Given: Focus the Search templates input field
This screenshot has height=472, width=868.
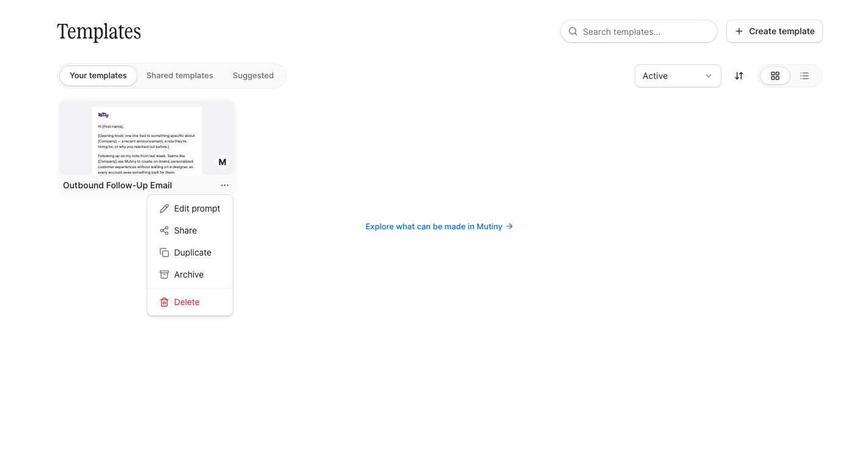Looking at the screenshot, I should coord(639,31).
